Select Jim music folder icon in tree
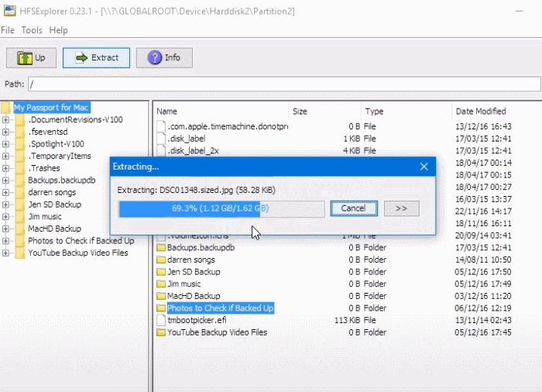The image size is (542, 392). click(x=20, y=217)
